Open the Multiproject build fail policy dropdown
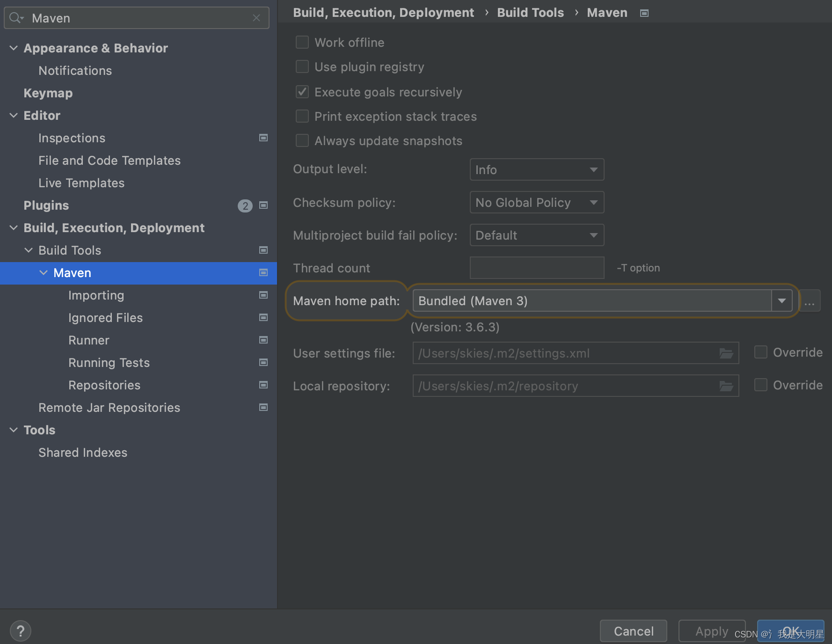 click(537, 235)
